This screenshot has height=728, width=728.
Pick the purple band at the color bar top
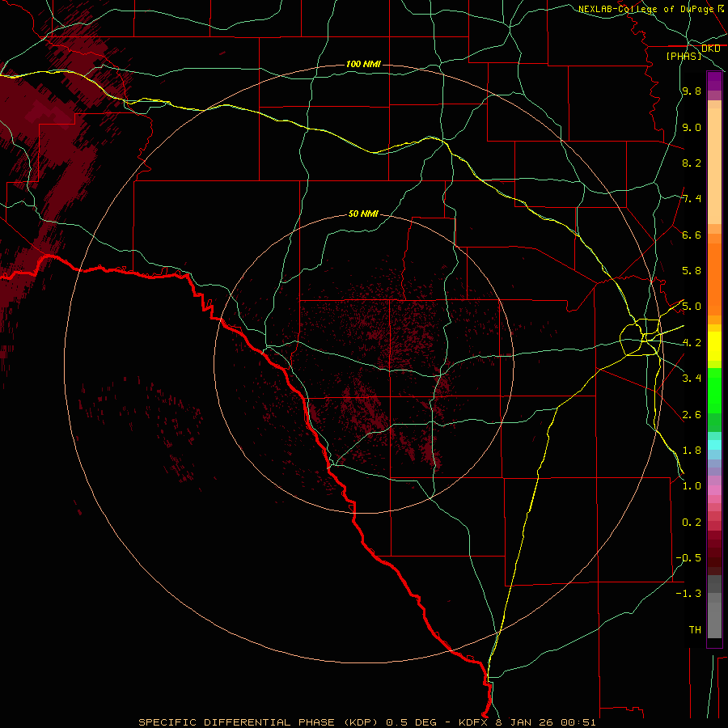[x=714, y=81]
